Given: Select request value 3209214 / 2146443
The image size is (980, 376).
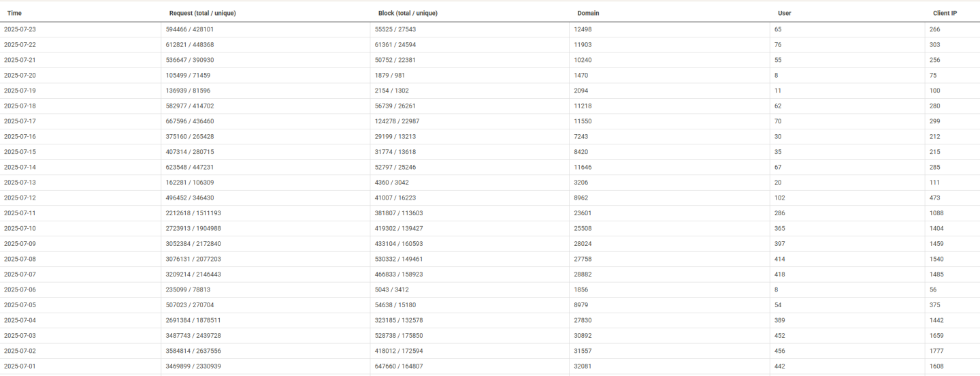Looking at the screenshot, I should (193, 275).
